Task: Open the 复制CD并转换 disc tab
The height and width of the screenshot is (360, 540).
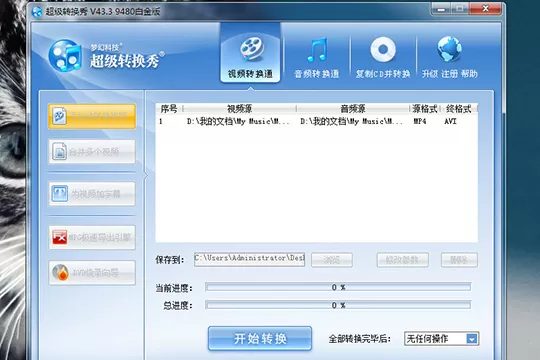Action: click(x=383, y=58)
